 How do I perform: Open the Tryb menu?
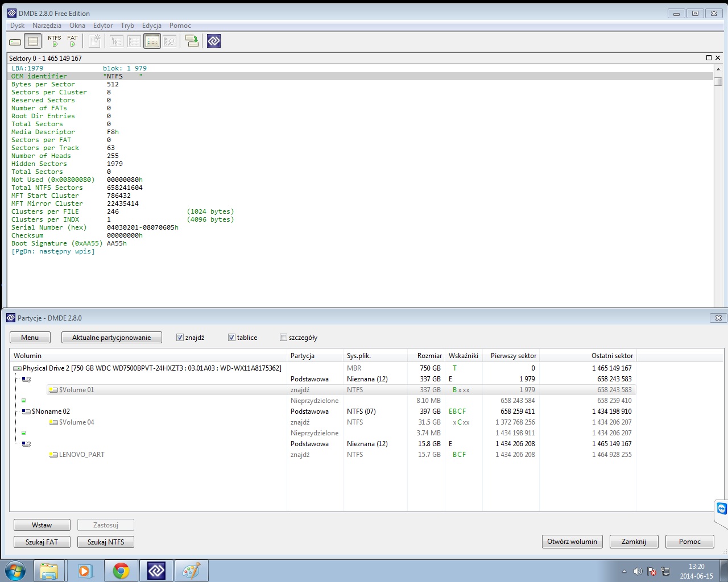[127, 26]
